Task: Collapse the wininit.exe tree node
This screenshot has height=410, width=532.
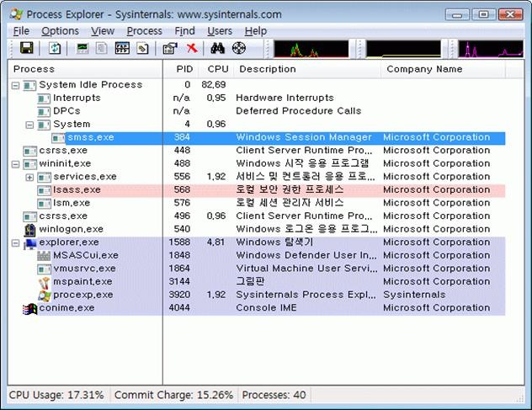Action: tap(16, 164)
